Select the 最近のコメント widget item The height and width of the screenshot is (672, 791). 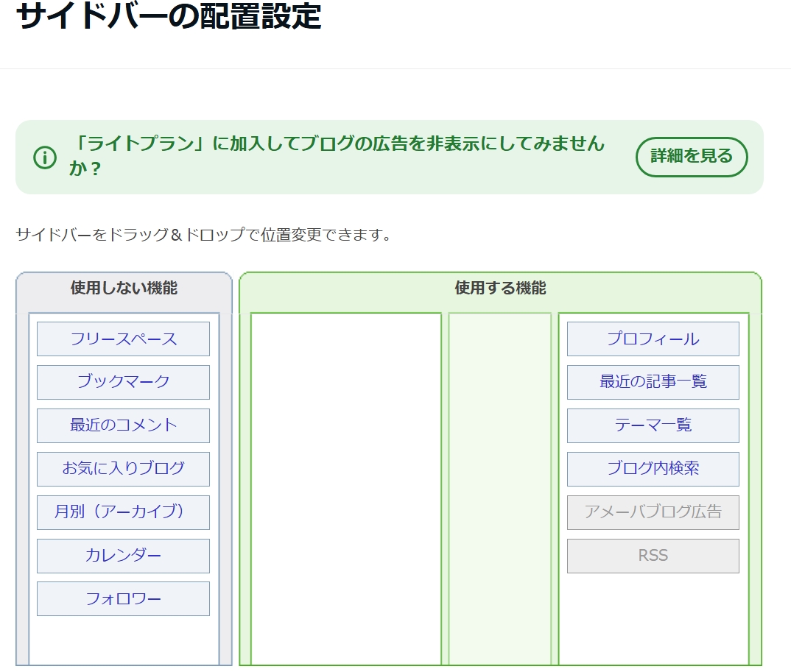click(122, 425)
